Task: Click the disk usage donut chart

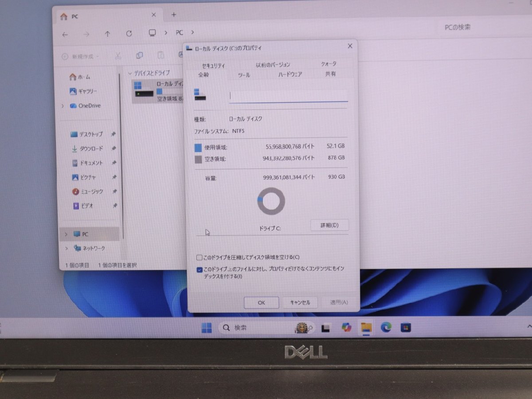Action: (x=271, y=201)
